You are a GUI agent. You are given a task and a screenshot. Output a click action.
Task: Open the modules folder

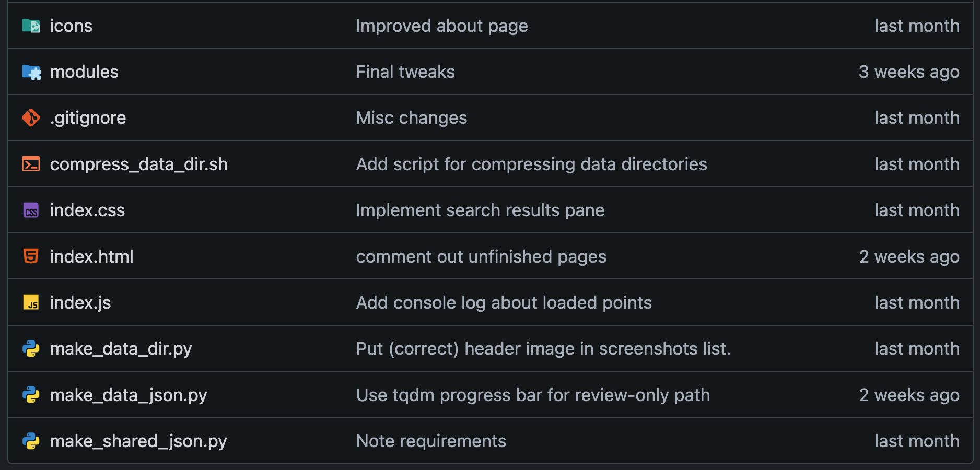84,72
